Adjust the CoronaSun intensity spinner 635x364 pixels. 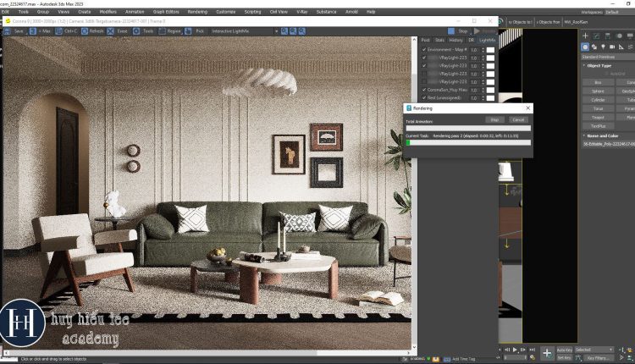pos(483,90)
